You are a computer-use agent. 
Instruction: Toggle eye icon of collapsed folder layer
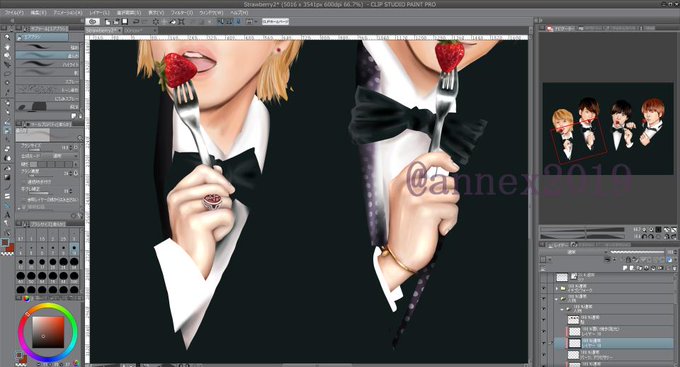(x=544, y=288)
